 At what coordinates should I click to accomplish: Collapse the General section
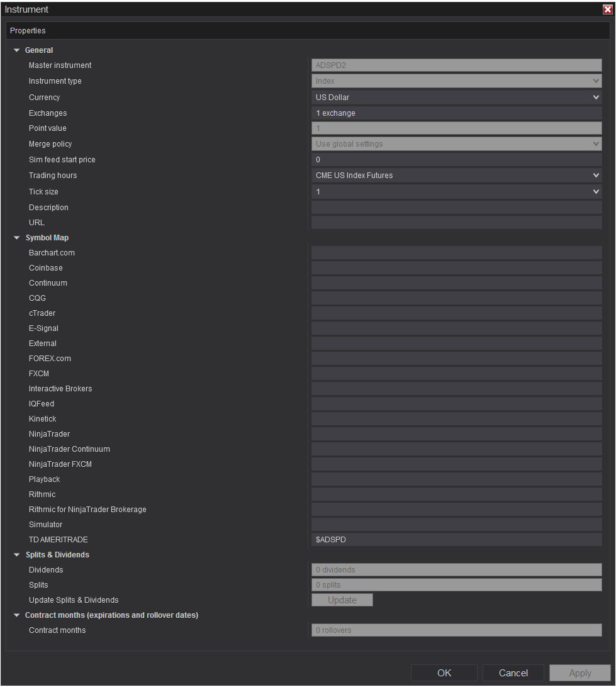coord(17,50)
